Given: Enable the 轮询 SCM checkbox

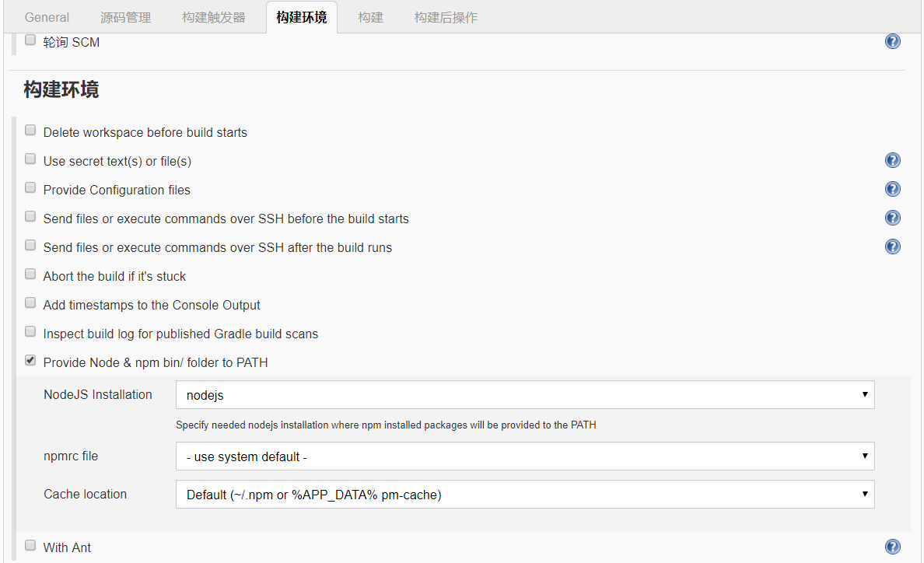Looking at the screenshot, I should click(x=30, y=40).
